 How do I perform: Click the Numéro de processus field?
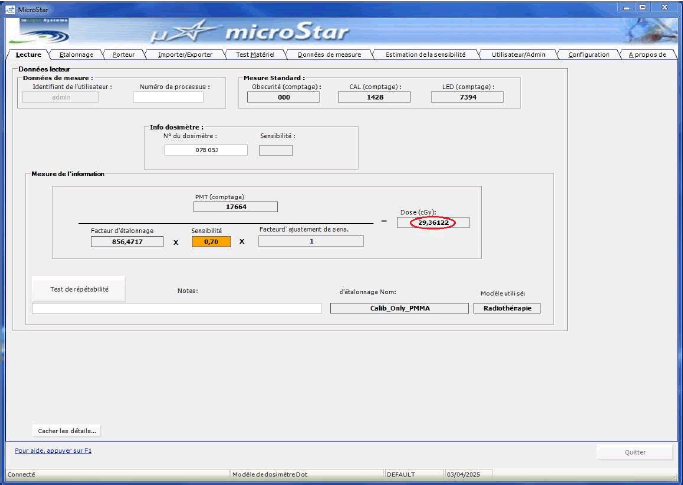168,98
